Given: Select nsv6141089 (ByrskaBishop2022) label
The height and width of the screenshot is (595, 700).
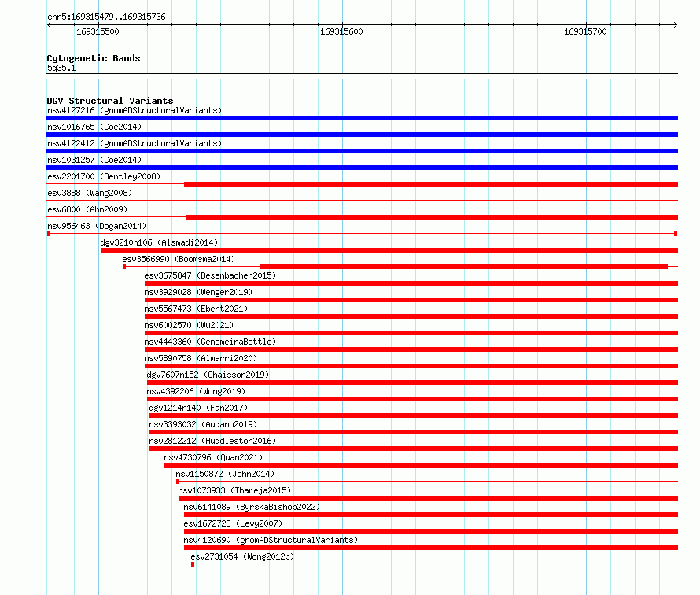Looking at the screenshot, I should (252, 507).
